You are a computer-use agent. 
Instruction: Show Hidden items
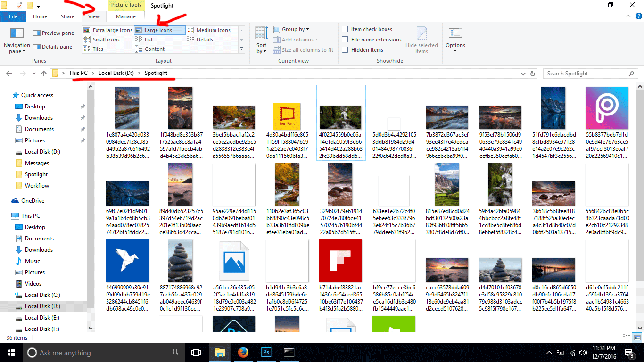click(346, 49)
